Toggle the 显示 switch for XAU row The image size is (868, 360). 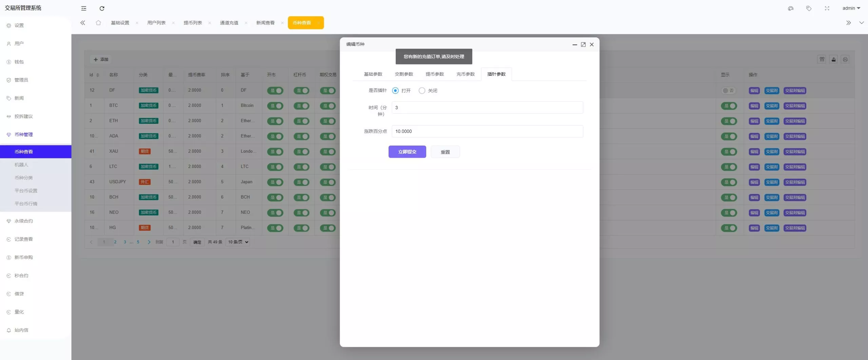(730, 152)
